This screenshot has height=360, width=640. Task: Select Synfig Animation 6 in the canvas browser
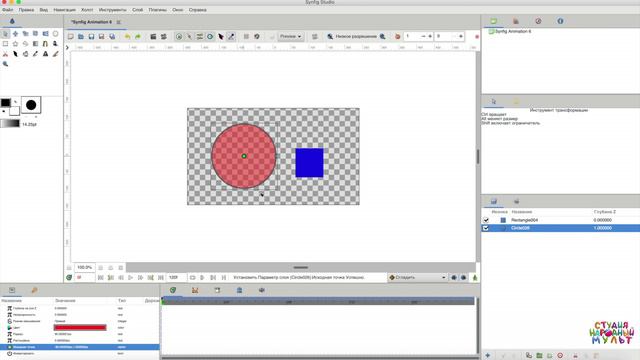point(513,31)
